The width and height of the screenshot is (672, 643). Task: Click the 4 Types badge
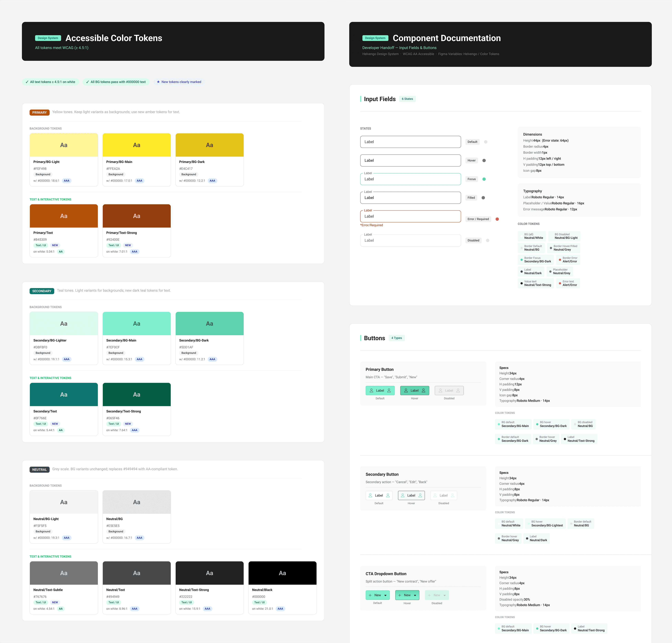pos(397,338)
